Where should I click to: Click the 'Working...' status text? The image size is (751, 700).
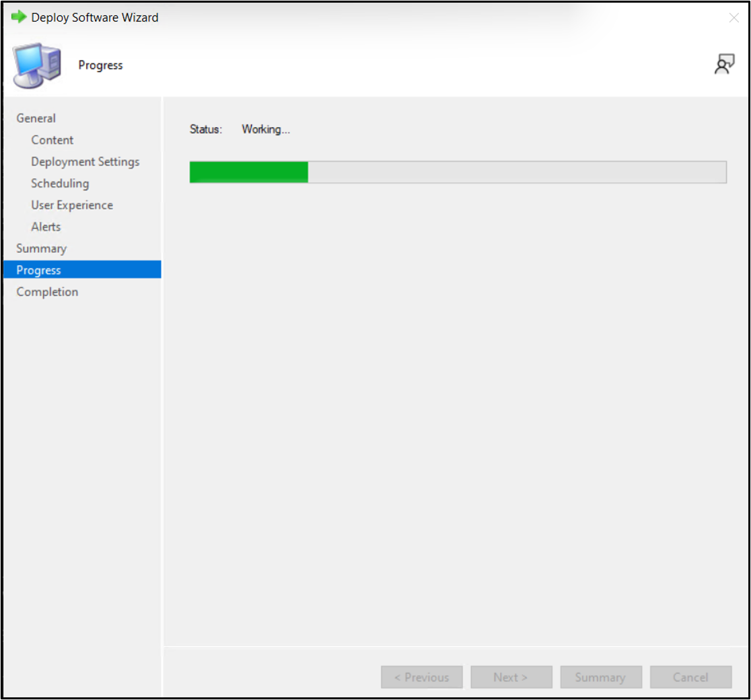click(x=266, y=129)
